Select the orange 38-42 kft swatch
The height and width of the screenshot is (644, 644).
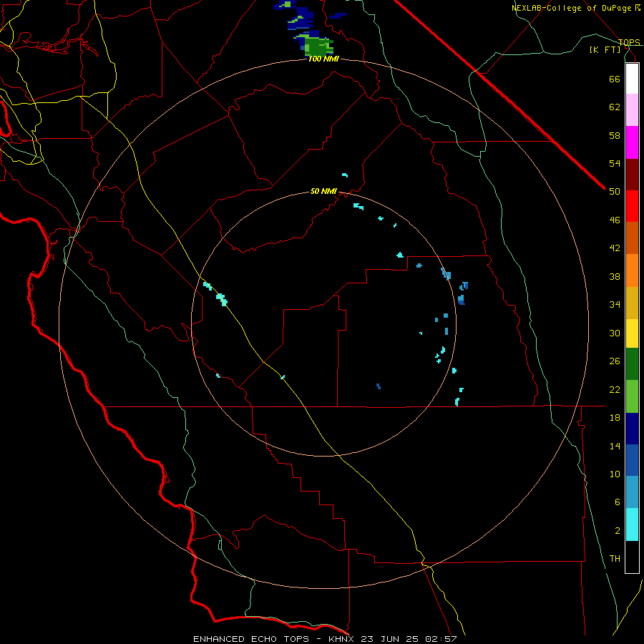click(x=632, y=270)
